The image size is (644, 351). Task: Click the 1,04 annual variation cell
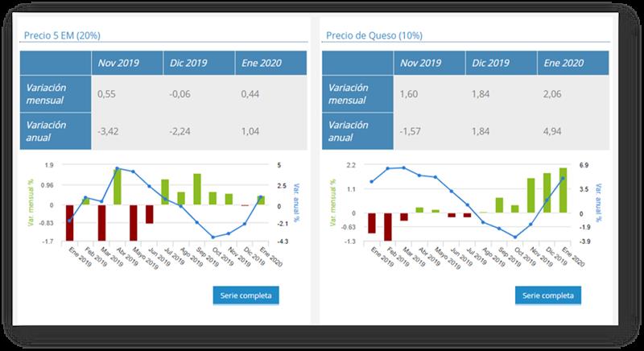tap(252, 131)
